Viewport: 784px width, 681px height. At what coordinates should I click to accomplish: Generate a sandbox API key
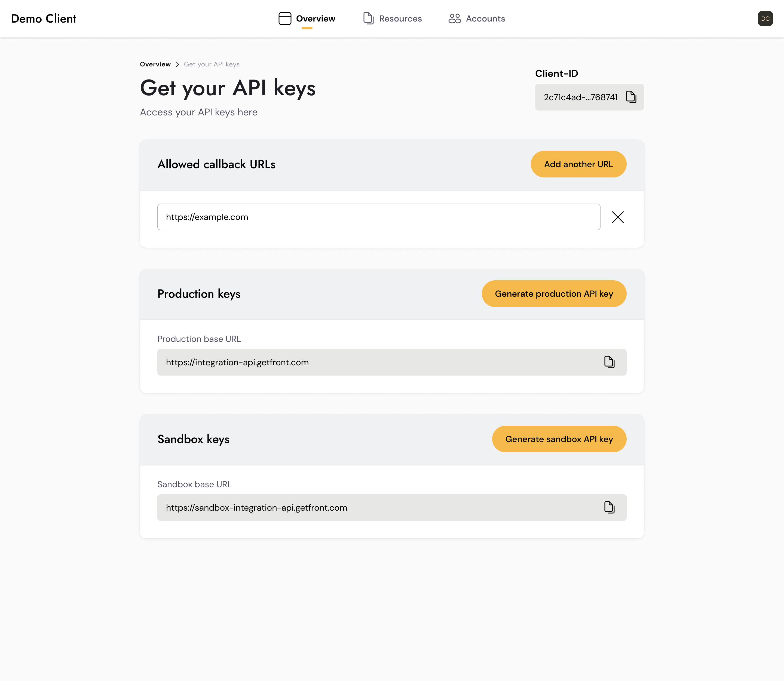point(559,439)
